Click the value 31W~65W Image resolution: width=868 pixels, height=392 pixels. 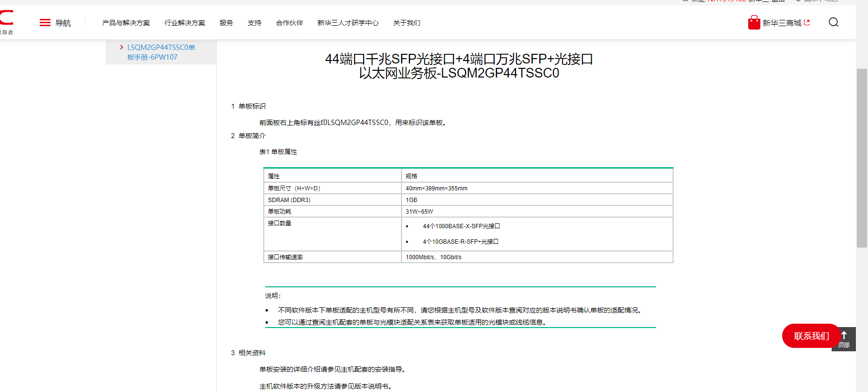(419, 211)
